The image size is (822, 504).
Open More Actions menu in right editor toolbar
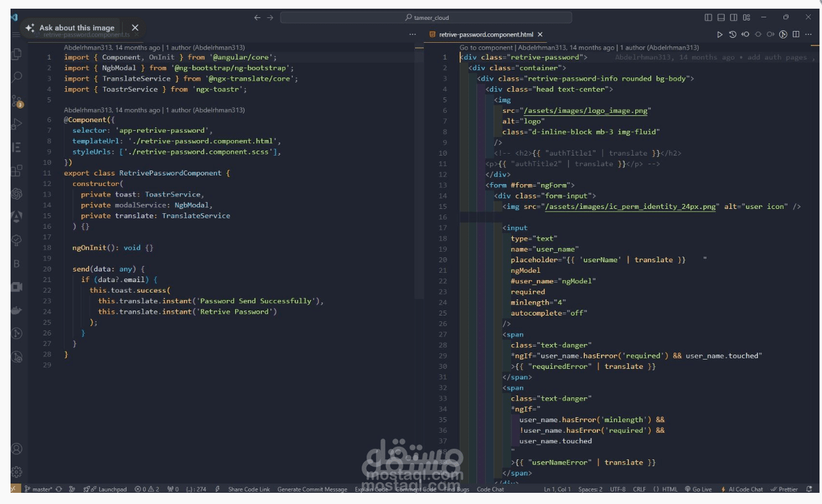(808, 35)
